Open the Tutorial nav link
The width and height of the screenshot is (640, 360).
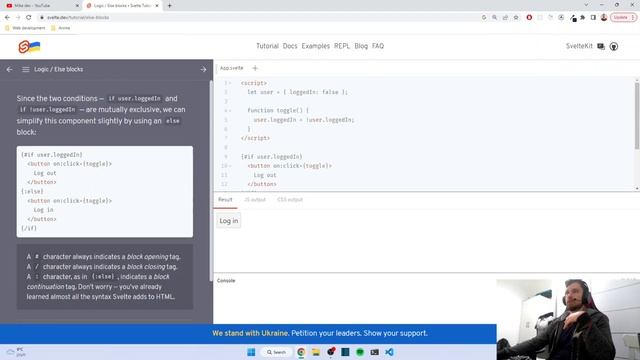pos(267,46)
